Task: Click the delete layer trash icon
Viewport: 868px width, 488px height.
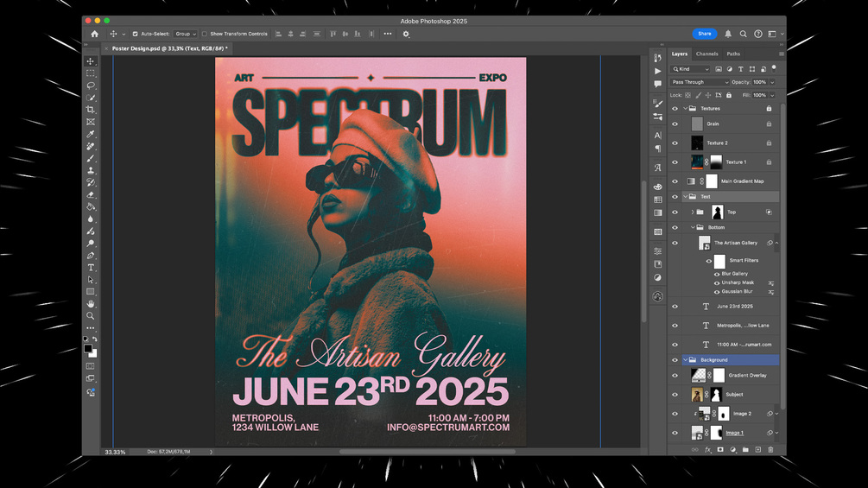Action: (x=770, y=450)
